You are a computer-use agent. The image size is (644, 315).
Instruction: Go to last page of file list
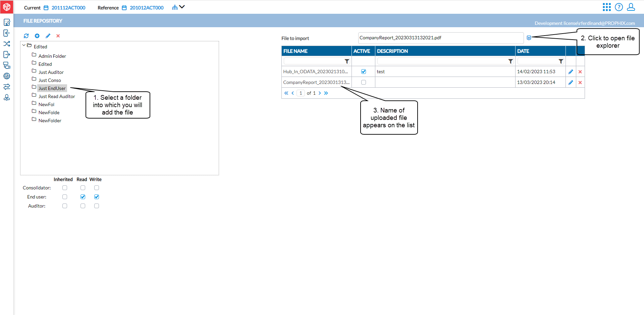coord(326,93)
